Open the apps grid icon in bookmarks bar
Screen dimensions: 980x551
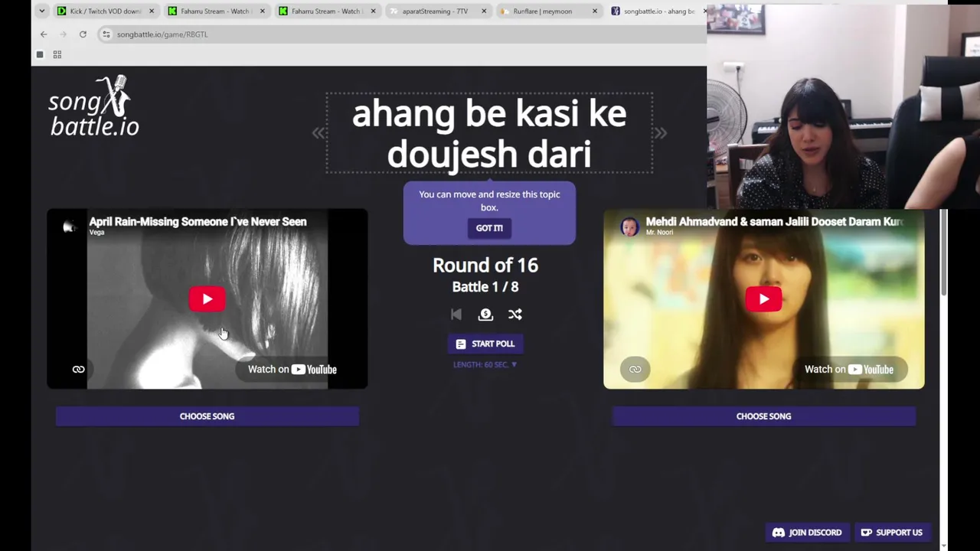click(x=57, y=54)
